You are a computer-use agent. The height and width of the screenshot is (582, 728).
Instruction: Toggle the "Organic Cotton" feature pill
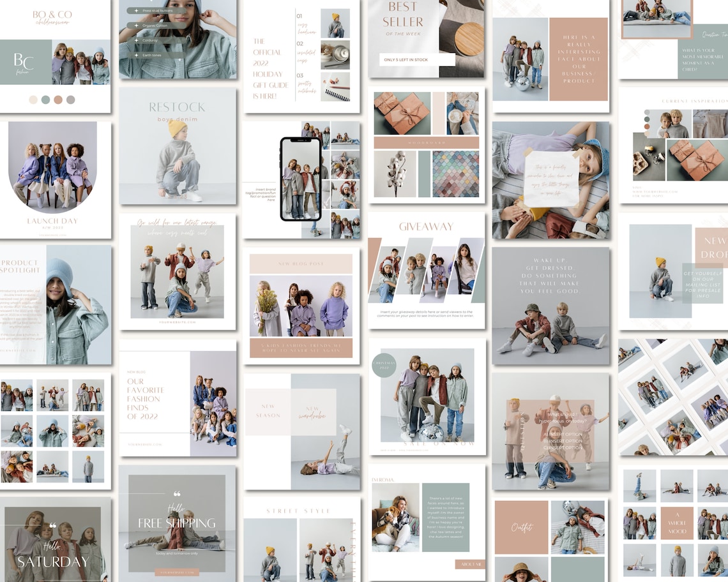153,26
